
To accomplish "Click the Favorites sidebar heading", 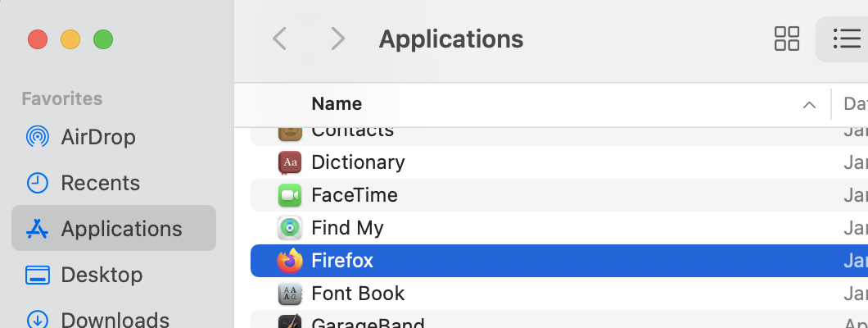I will 62,98.
